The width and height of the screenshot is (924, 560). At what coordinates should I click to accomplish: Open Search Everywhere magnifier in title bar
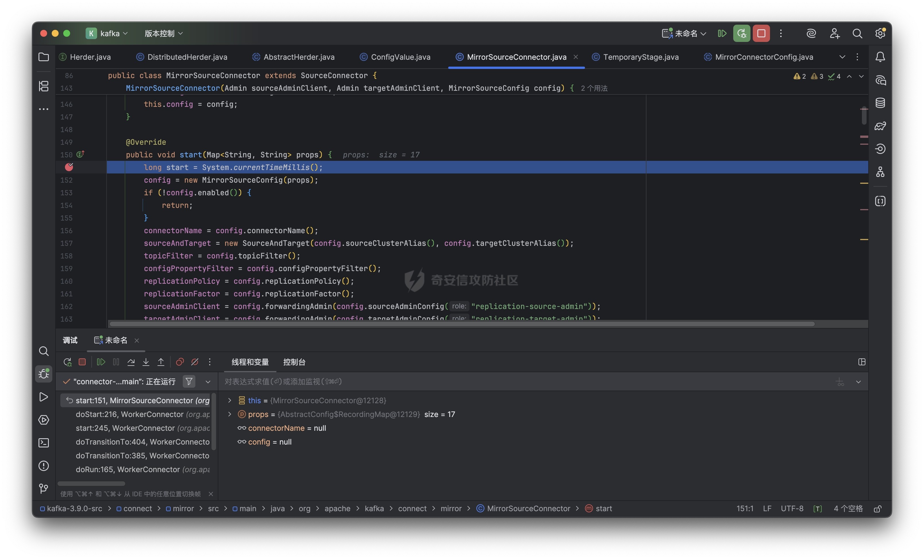857,33
